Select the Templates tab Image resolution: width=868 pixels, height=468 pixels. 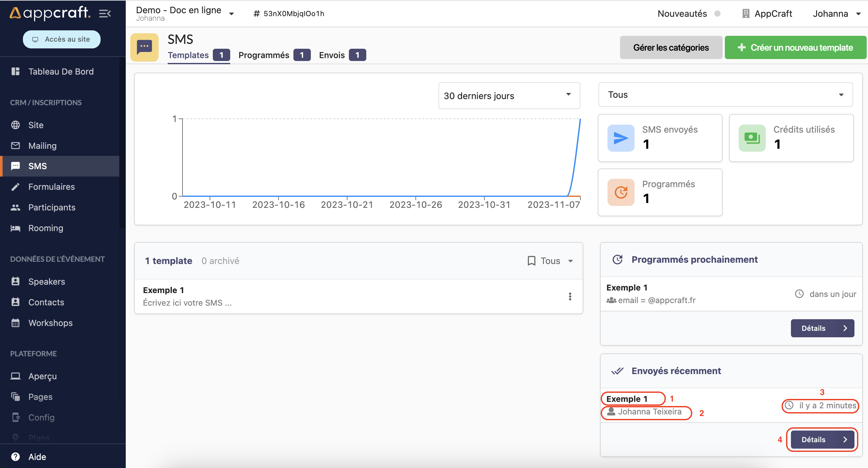pos(188,55)
